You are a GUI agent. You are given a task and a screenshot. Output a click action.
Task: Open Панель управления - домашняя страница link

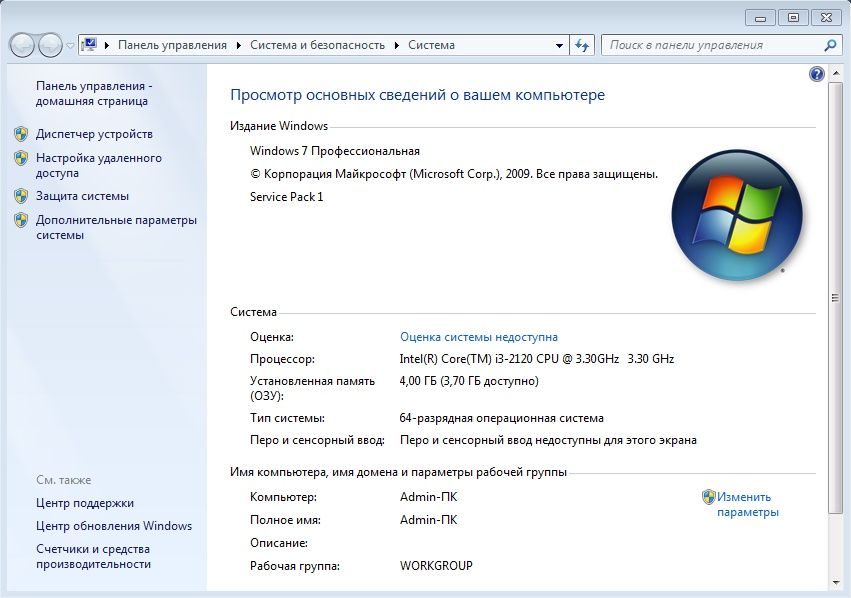click(x=94, y=93)
